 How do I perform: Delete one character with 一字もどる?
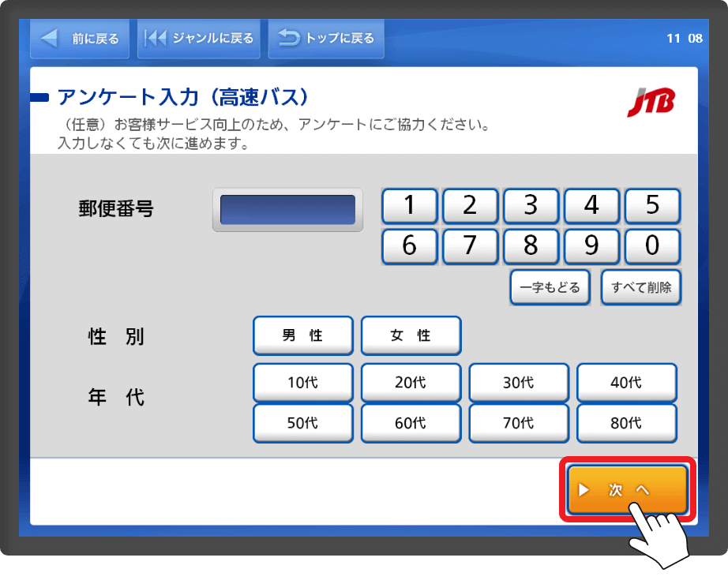point(550,287)
